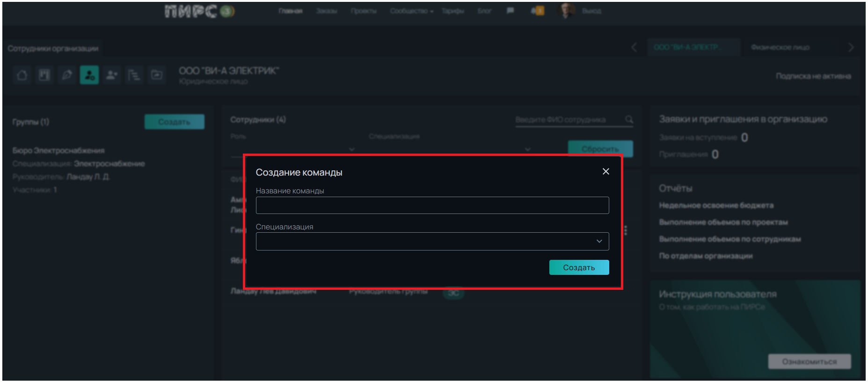Click the employee search magnifier icon
Screen dimensions: 868x383
pos(629,120)
